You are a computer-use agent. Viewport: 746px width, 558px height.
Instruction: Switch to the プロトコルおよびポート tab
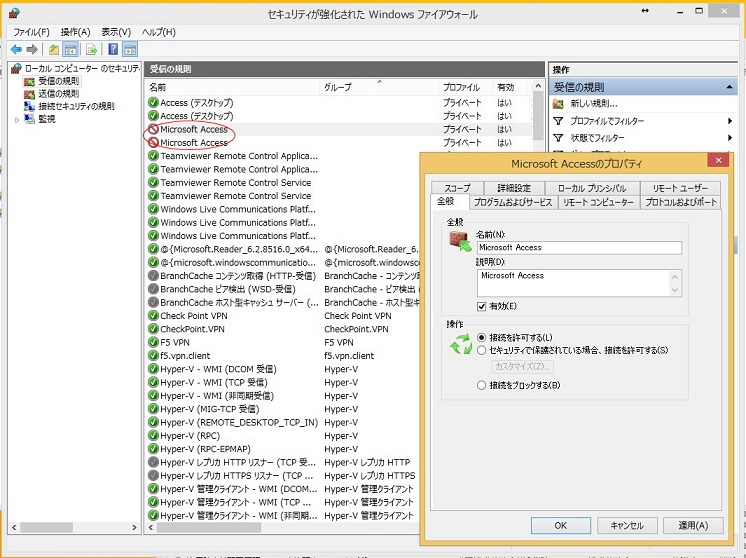click(x=681, y=202)
